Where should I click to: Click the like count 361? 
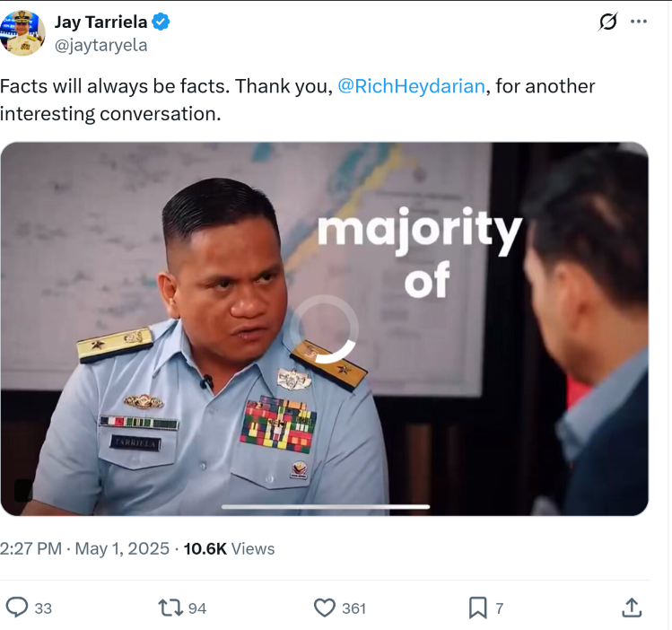(x=353, y=608)
